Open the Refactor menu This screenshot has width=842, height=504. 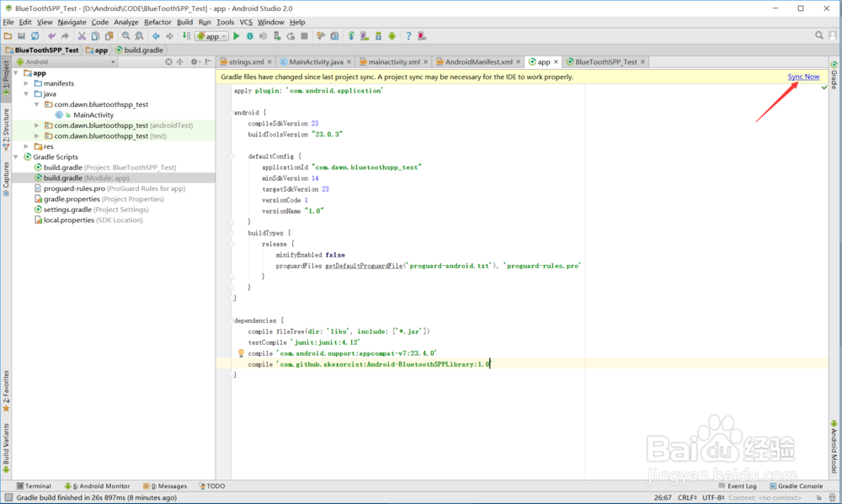157,22
